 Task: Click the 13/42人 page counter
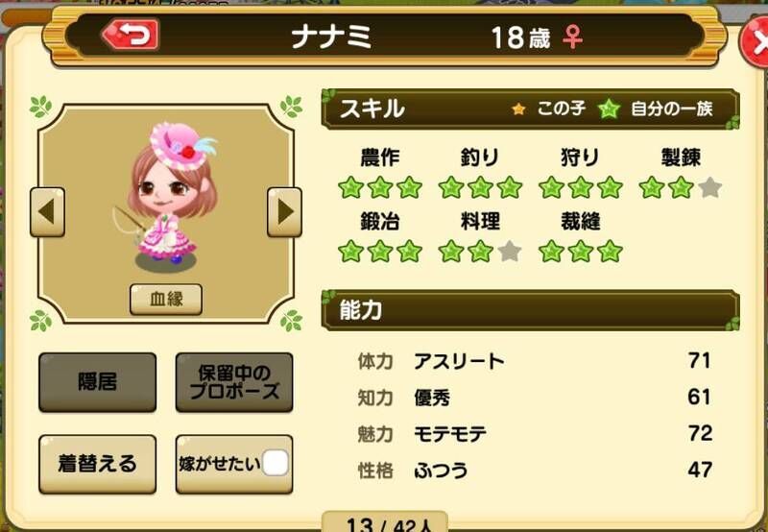pos(385,523)
